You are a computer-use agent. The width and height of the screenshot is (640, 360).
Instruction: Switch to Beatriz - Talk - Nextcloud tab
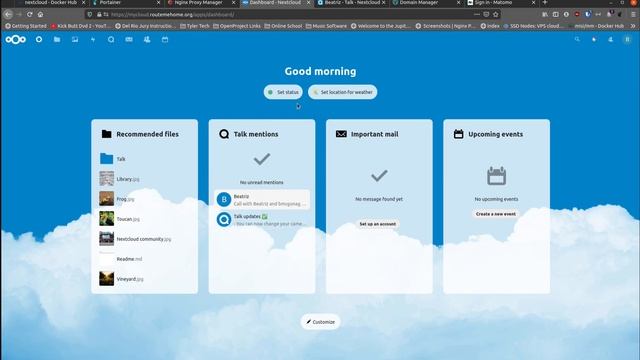(x=351, y=3)
